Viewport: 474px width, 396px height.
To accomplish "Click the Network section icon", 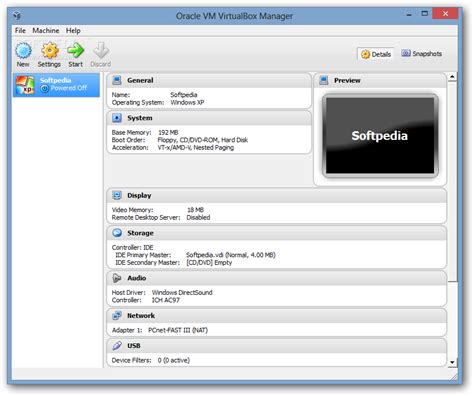I will click(117, 315).
